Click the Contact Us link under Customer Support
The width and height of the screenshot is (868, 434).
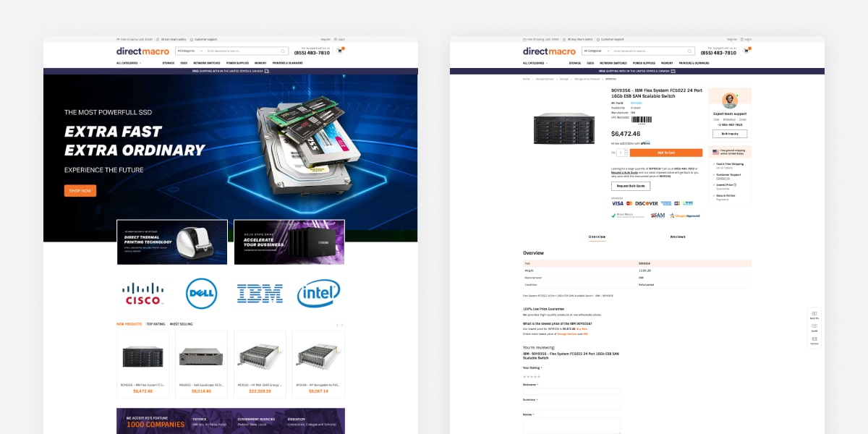(x=723, y=178)
